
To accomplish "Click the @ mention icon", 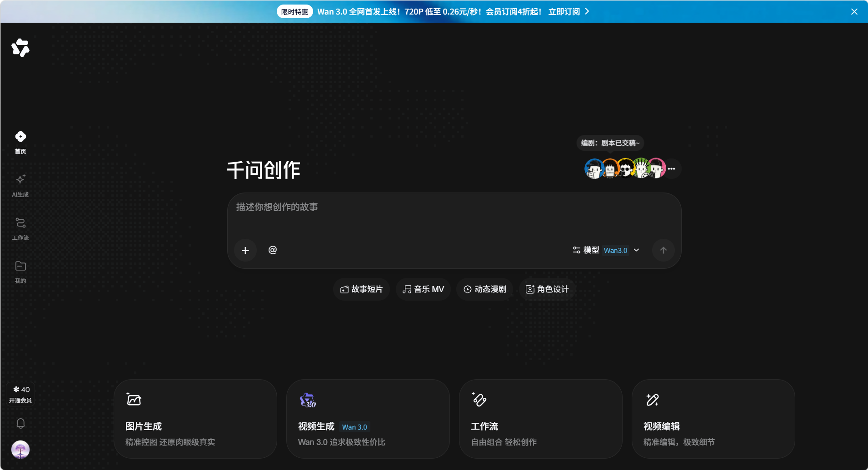I will 273,250.
